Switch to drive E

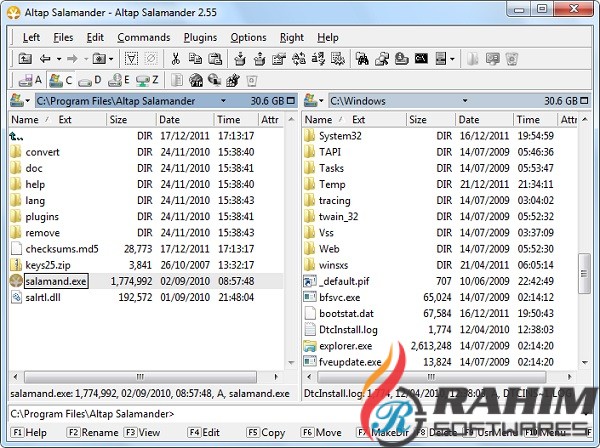[119, 80]
